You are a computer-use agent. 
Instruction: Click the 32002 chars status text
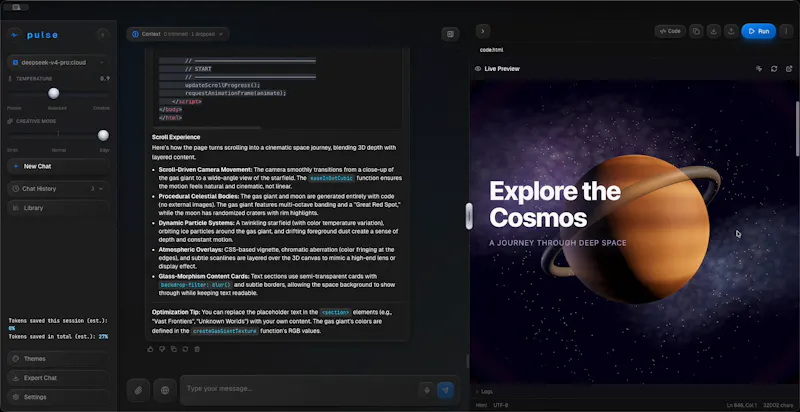778,405
